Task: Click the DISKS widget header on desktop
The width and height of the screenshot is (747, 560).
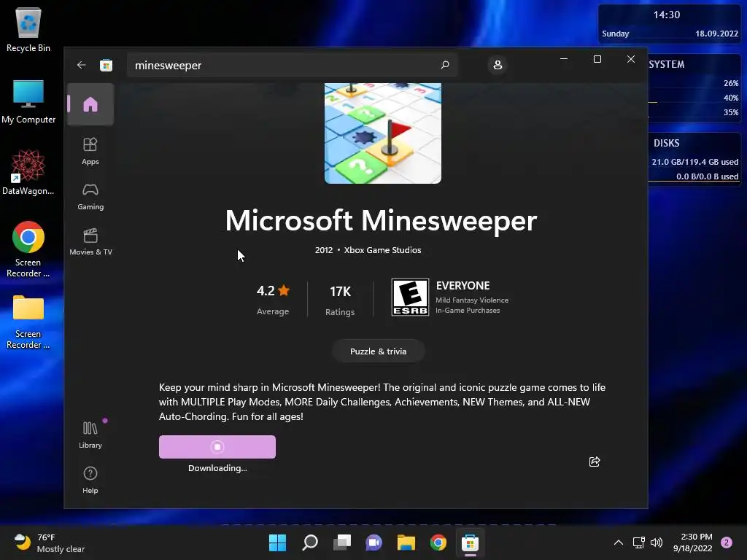Action: (666, 143)
